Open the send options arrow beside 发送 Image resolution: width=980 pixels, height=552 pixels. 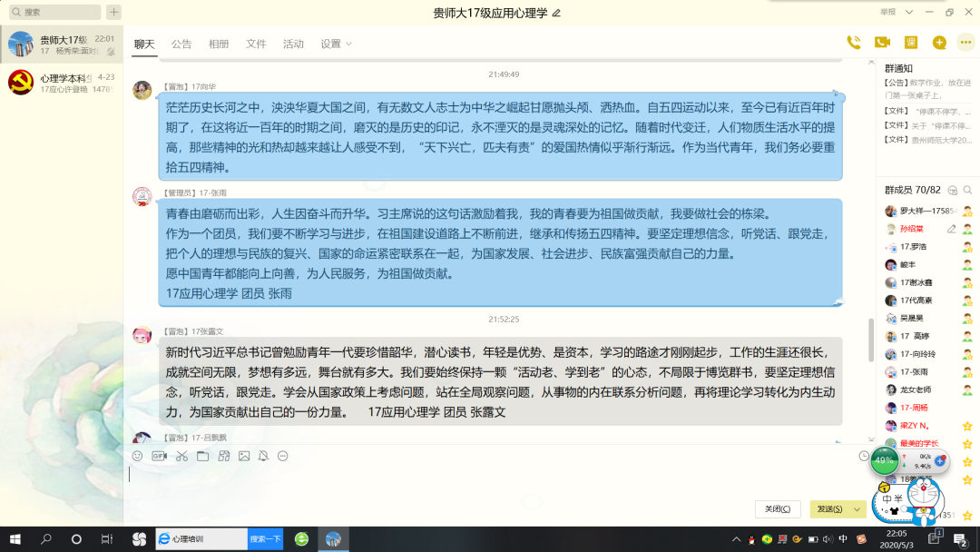pos(857,509)
